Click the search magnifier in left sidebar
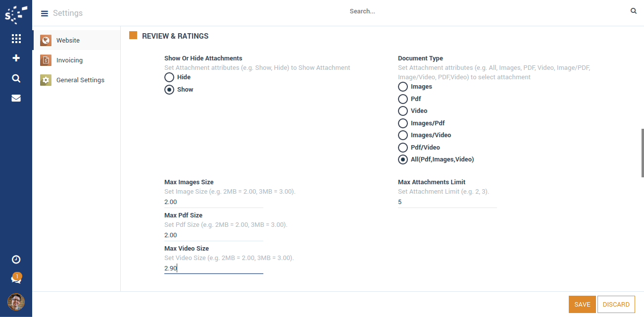This screenshot has width=644, height=317. [16, 78]
